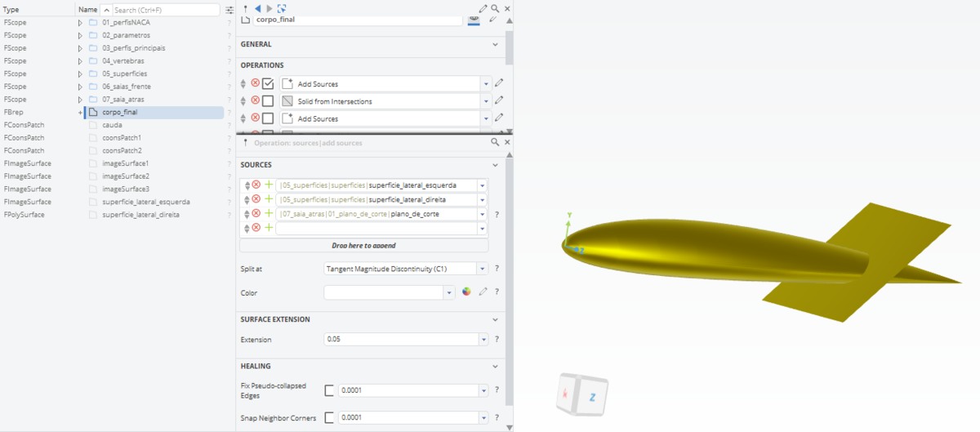This screenshot has width=980, height=432.
Task: Expand the 05_superficies scope
Action: click(x=80, y=73)
